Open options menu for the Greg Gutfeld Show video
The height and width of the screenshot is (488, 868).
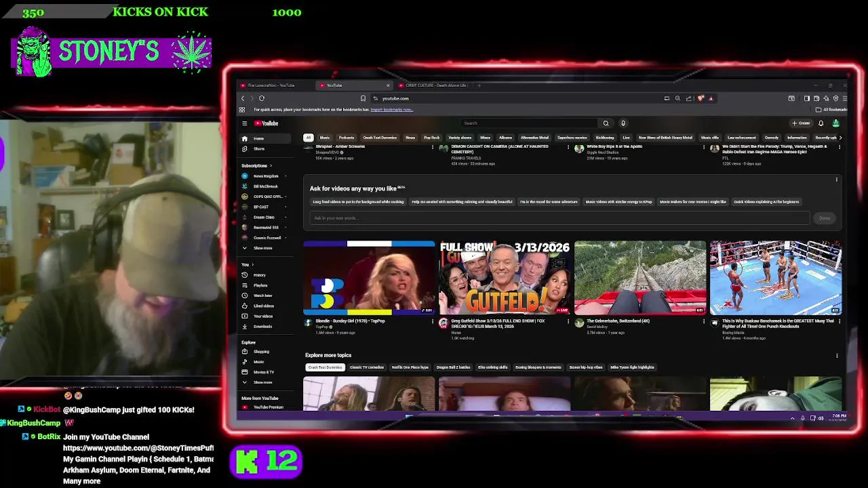click(x=568, y=321)
